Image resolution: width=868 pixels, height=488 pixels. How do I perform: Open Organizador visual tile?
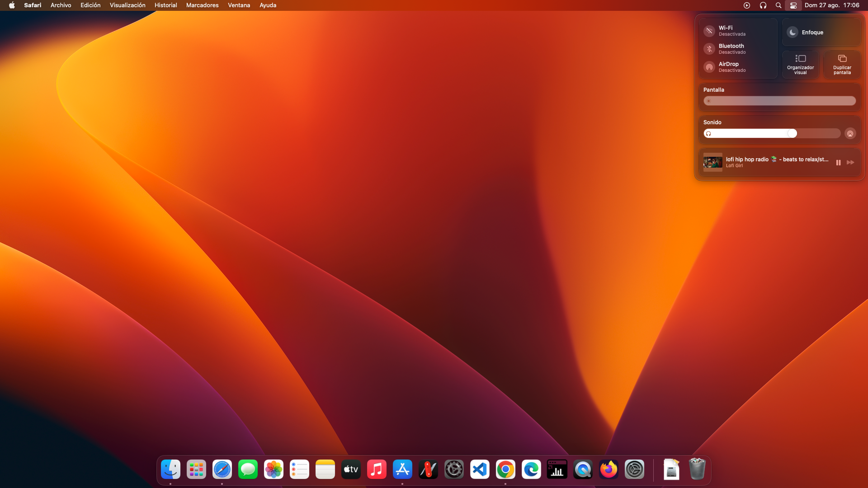[800, 64]
